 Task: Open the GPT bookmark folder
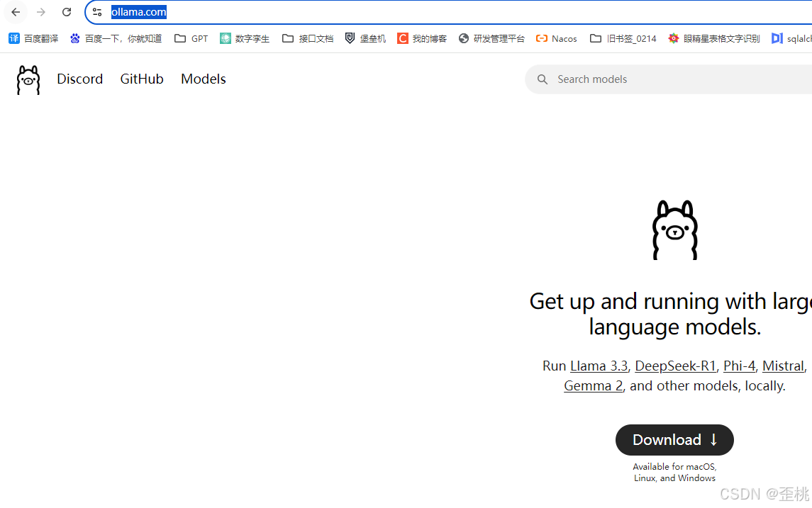click(x=191, y=38)
